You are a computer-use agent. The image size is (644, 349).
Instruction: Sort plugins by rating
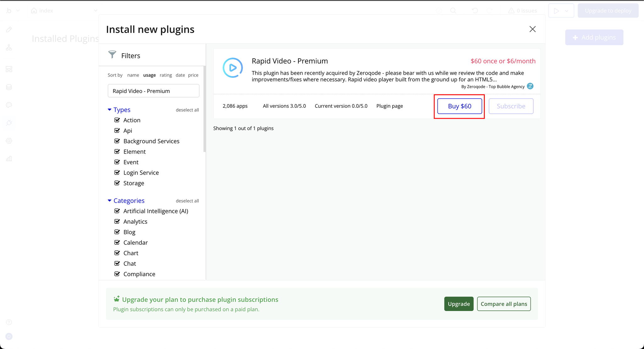pyautogui.click(x=166, y=75)
